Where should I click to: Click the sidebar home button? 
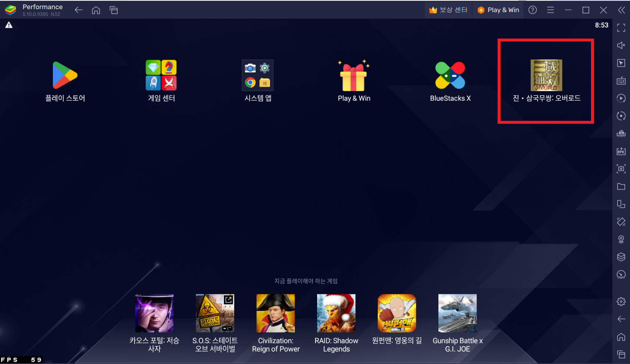coord(621,337)
